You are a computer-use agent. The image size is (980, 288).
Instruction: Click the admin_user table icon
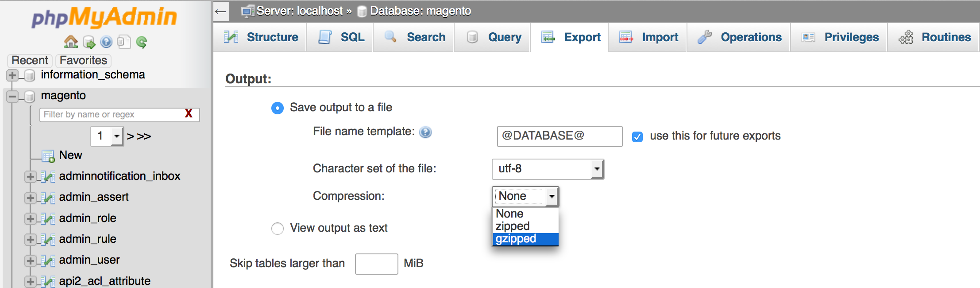tap(48, 260)
